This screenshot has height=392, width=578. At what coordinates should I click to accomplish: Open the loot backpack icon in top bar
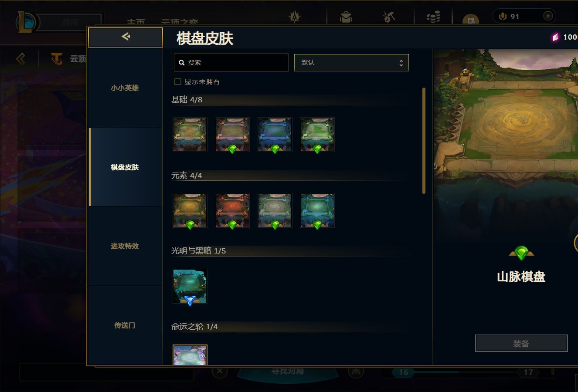(x=346, y=17)
